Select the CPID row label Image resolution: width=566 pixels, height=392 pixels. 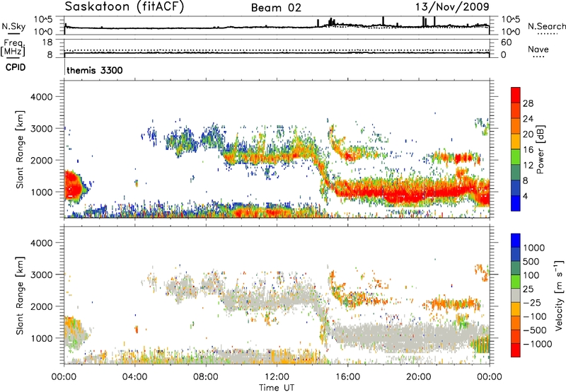click(16, 67)
